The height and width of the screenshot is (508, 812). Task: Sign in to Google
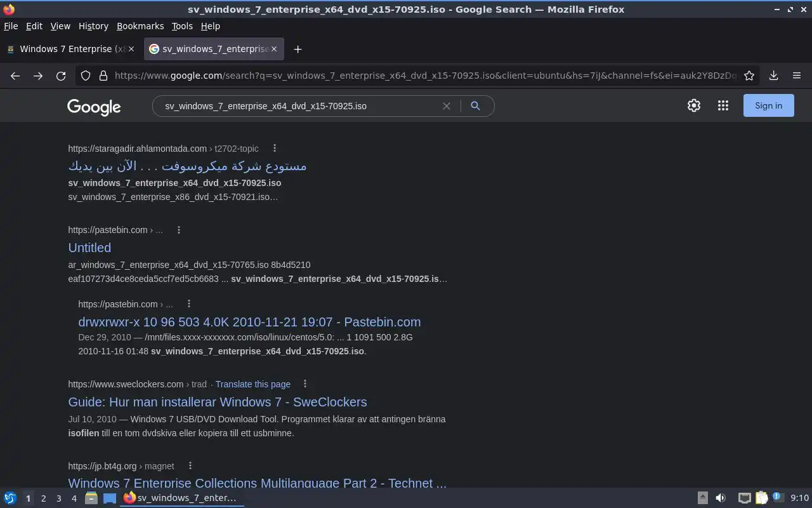tap(768, 106)
